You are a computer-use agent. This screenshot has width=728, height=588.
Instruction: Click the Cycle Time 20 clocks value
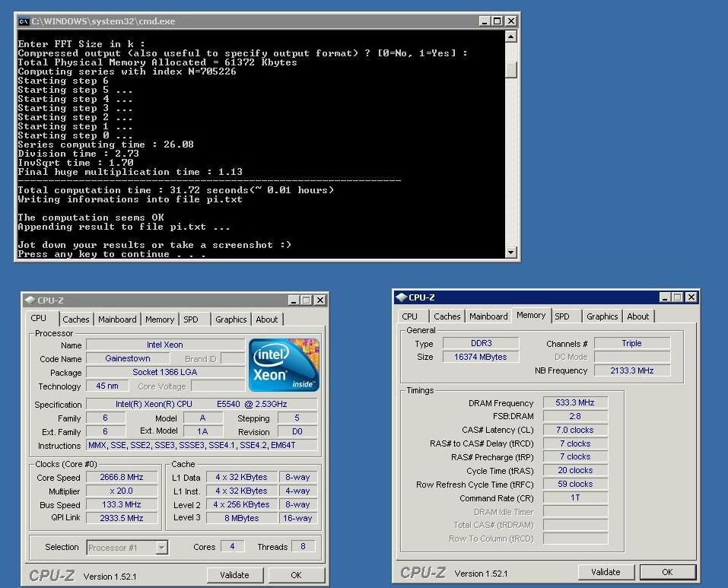pos(575,470)
